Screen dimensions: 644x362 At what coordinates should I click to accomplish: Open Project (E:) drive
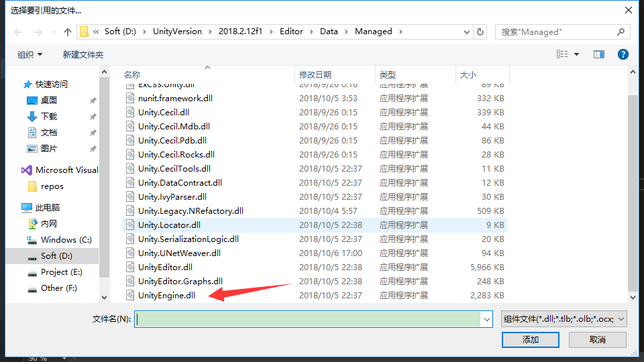[54, 272]
